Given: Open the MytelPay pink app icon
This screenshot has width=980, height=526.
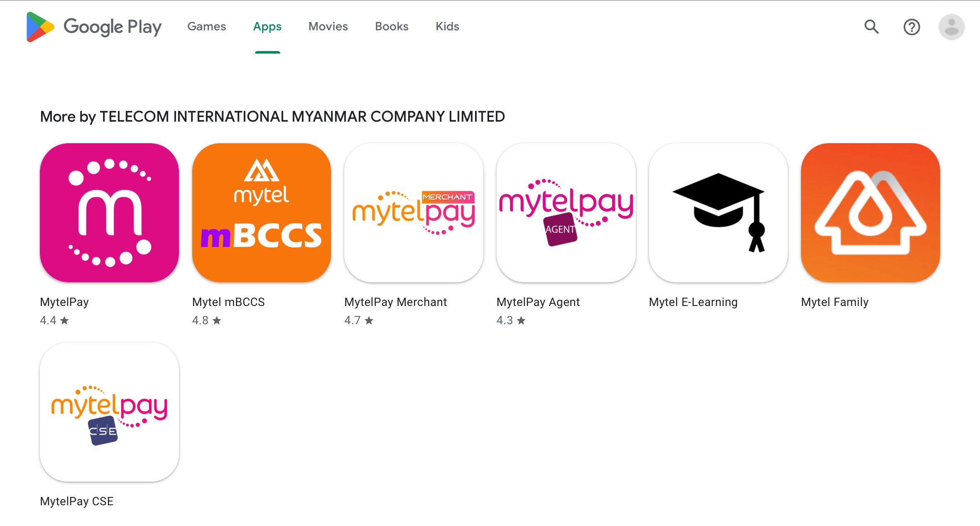Looking at the screenshot, I should [x=109, y=213].
